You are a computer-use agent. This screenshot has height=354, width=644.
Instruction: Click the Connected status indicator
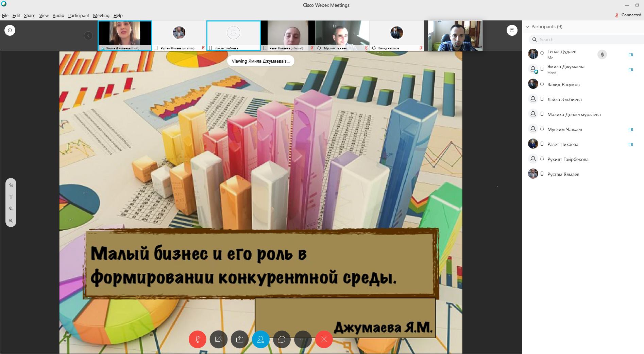[628, 15]
